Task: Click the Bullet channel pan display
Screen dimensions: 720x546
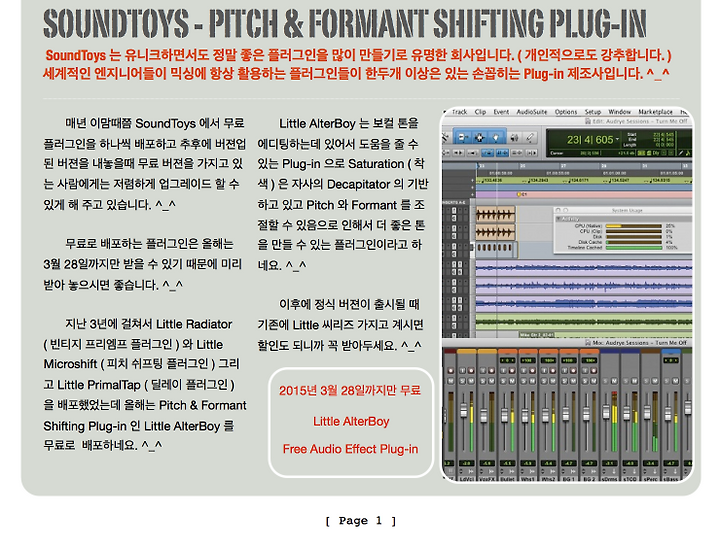Action: (x=508, y=360)
